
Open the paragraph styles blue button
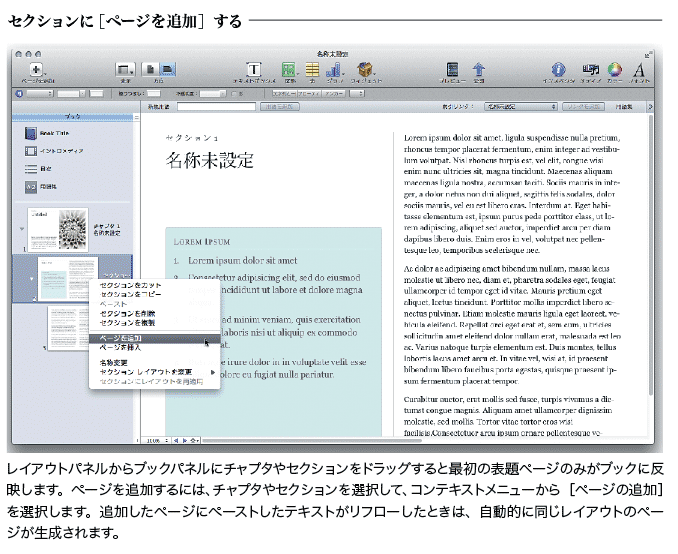tap(19, 93)
